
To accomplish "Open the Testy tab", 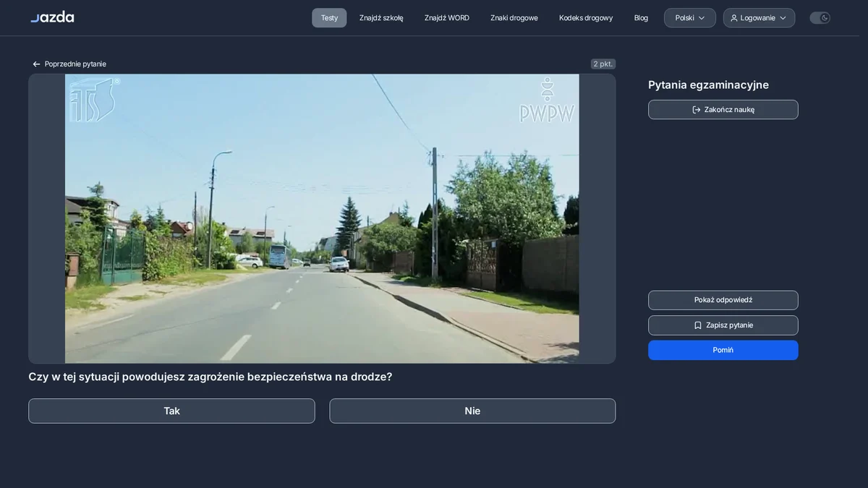I will coord(329,18).
